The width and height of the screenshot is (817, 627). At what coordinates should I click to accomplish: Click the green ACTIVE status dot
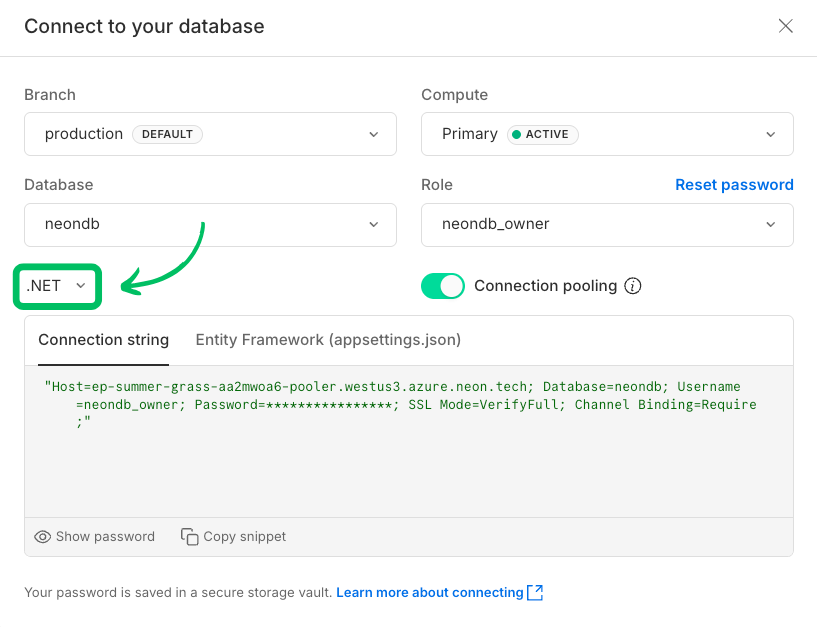[x=517, y=134]
